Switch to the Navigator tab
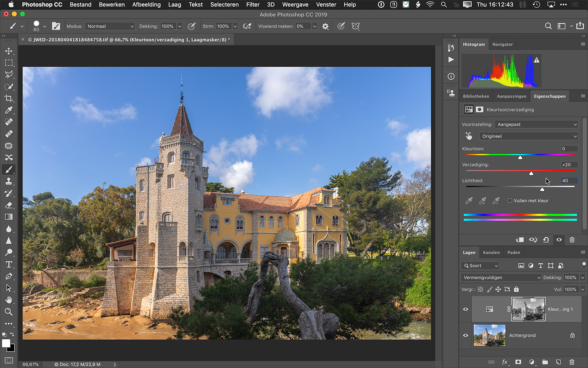The image size is (588, 368). pos(502,45)
